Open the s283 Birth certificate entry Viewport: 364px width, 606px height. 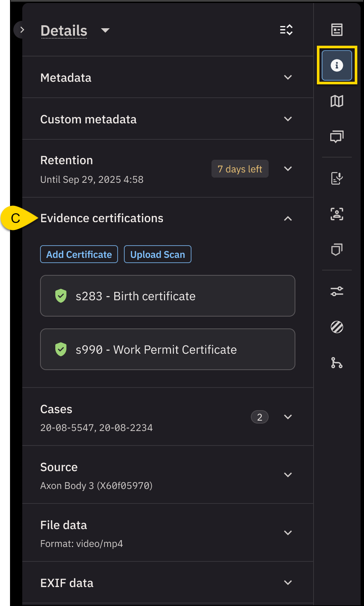point(167,296)
